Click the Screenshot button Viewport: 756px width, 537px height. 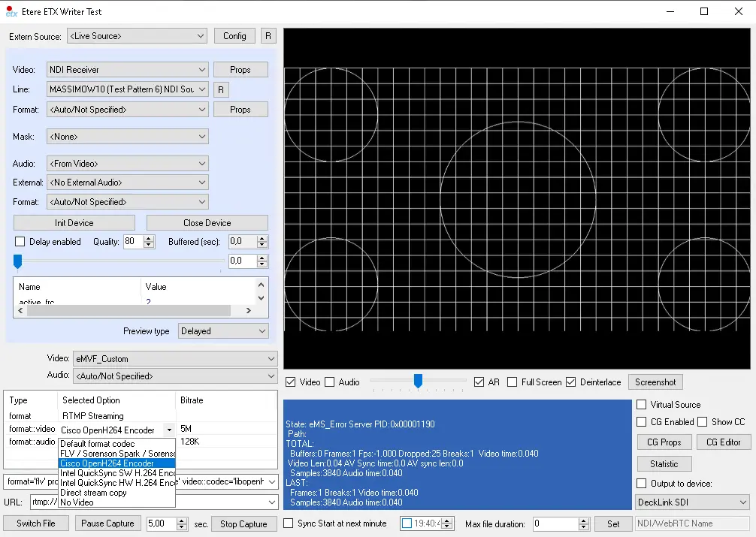click(x=655, y=382)
